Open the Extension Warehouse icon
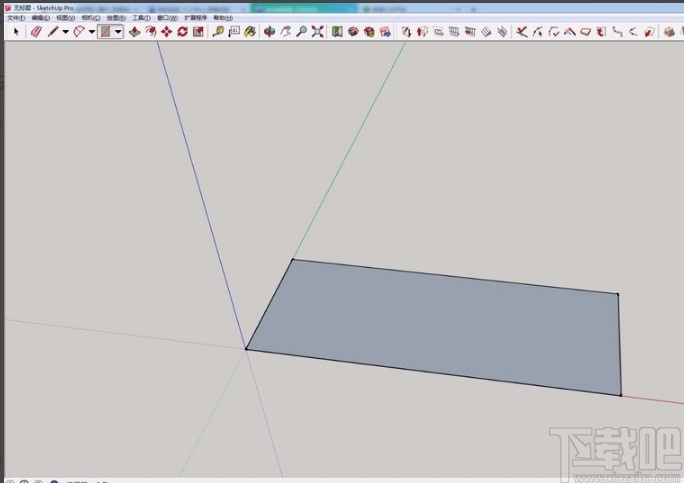 [353, 31]
